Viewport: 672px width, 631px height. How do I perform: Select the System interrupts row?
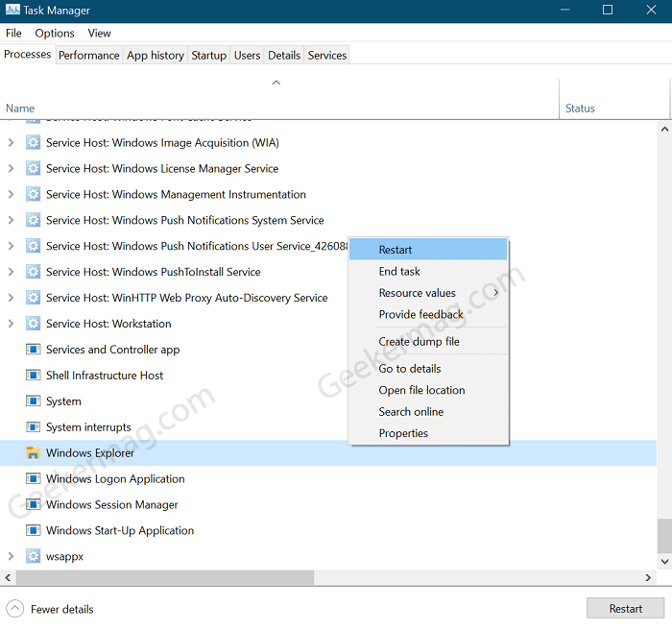click(328, 427)
